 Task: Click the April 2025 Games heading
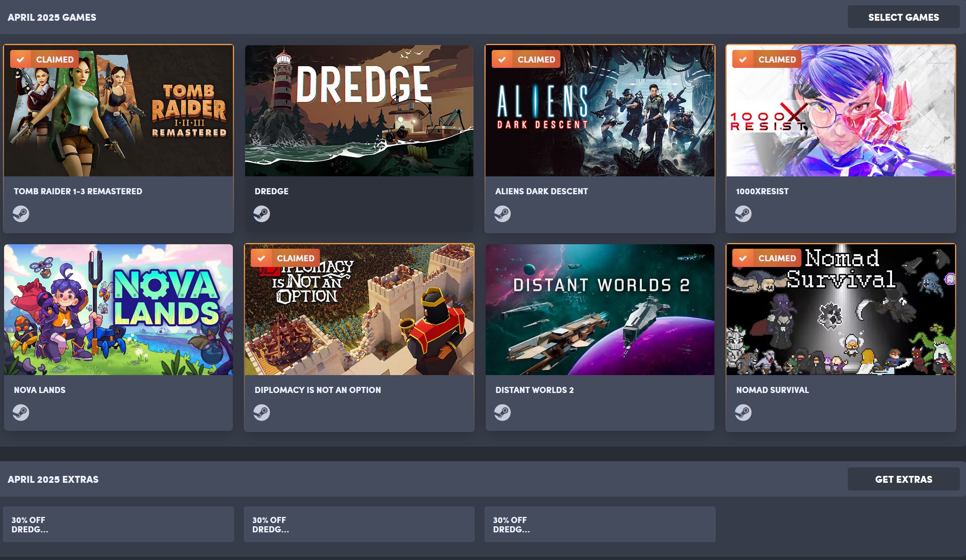pyautogui.click(x=52, y=17)
